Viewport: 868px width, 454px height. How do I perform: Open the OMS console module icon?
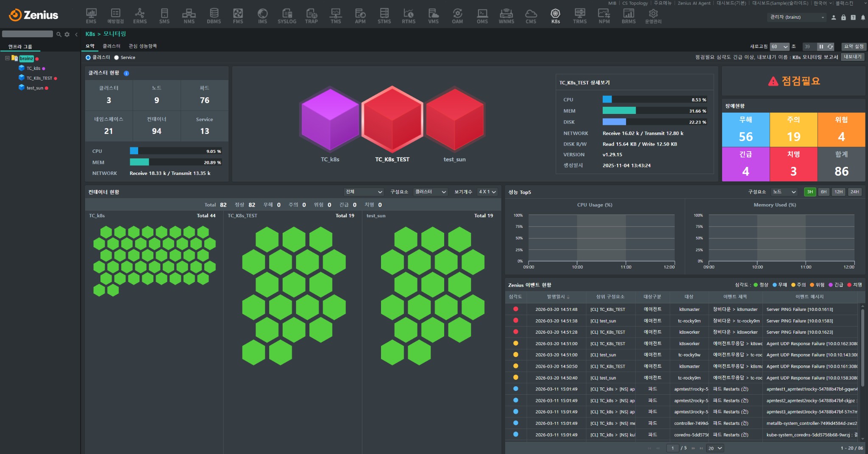[x=482, y=16]
